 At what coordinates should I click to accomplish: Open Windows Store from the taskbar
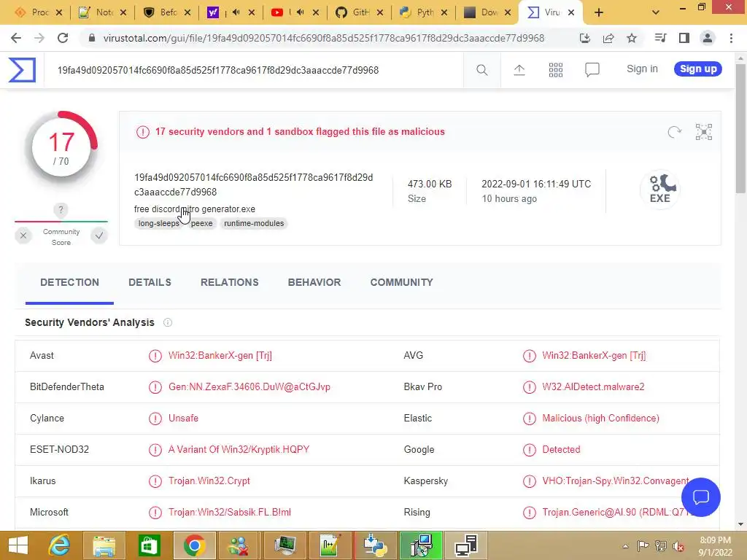click(149, 545)
